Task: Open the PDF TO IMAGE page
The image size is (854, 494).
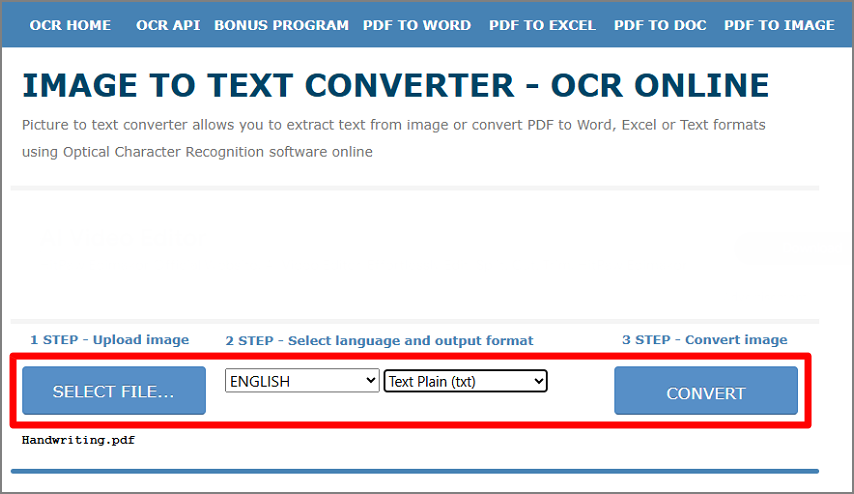Action: [x=779, y=25]
